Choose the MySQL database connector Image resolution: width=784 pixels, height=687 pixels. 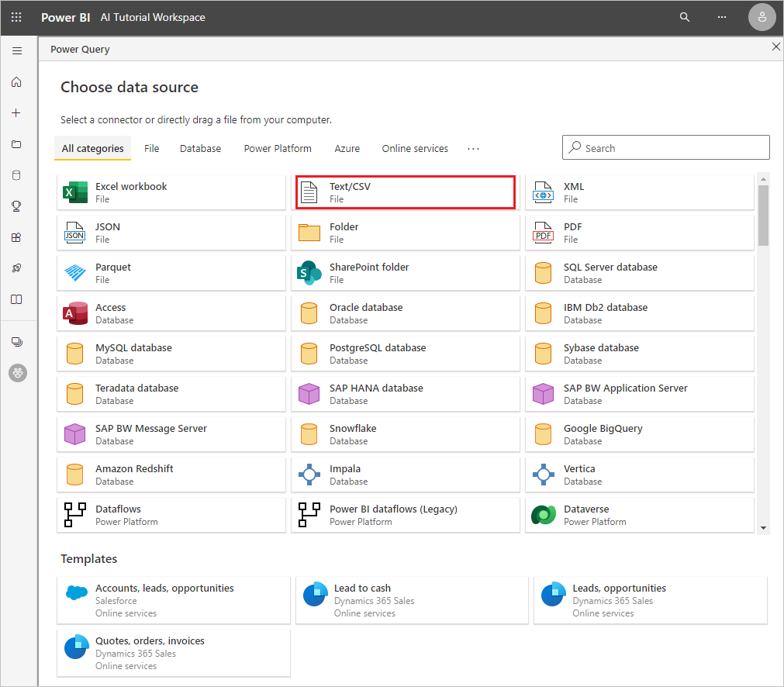tap(171, 354)
